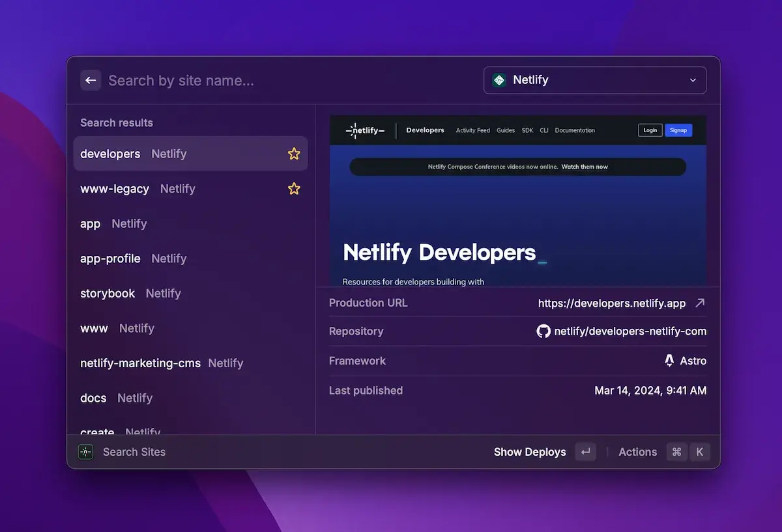Click the Search results heading

[x=117, y=122]
